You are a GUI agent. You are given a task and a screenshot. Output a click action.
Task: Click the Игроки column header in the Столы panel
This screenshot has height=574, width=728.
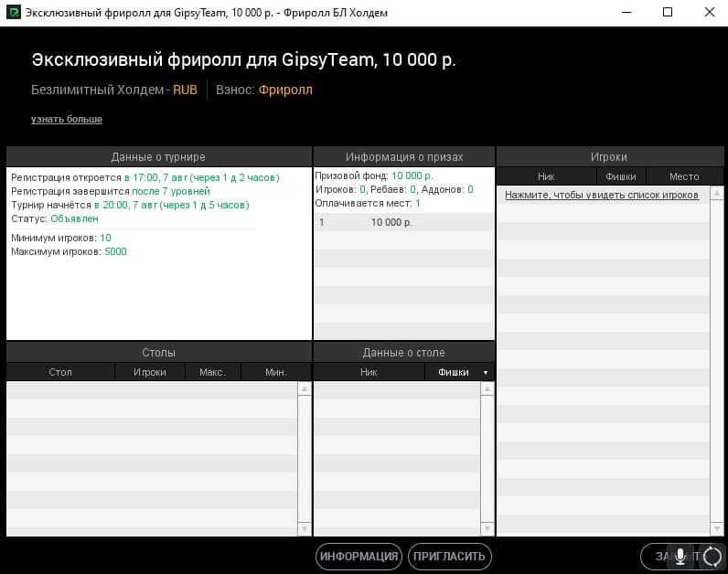tap(149, 372)
